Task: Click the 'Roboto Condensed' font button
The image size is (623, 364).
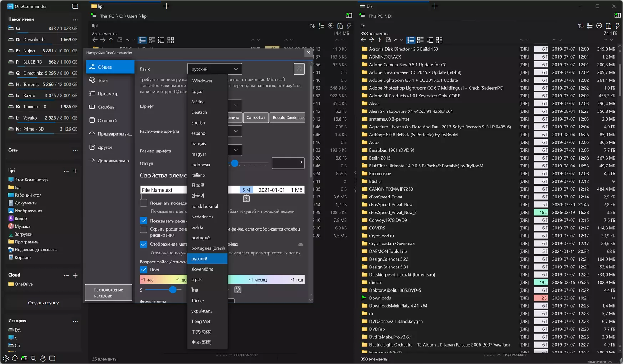Action: point(288,118)
